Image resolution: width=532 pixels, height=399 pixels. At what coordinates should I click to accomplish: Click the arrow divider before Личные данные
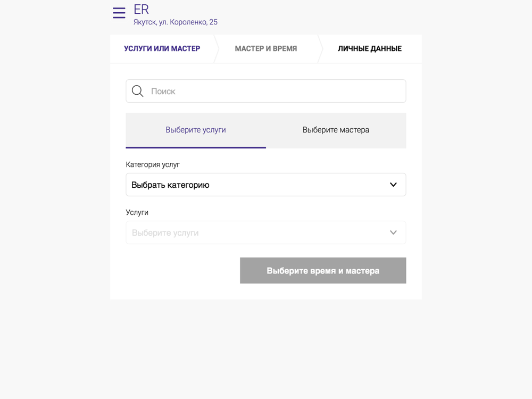tap(320, 48)
